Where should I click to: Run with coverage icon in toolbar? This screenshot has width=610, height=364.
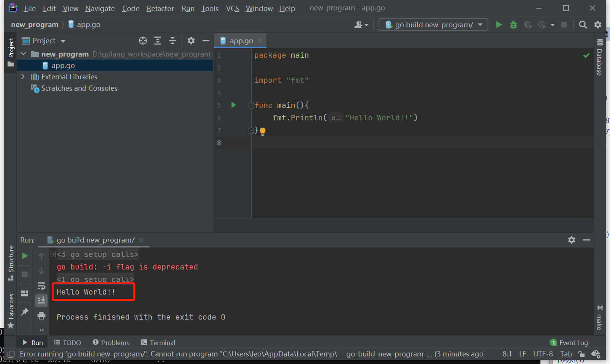pyautogui.click(x=528, y=25)
